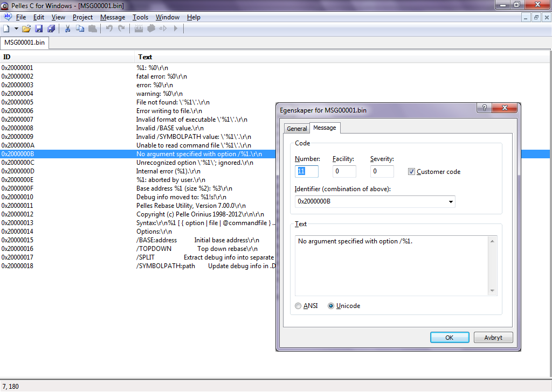Select row 0x2000000F Base address
Screen dimensions: 552x392
137,188
